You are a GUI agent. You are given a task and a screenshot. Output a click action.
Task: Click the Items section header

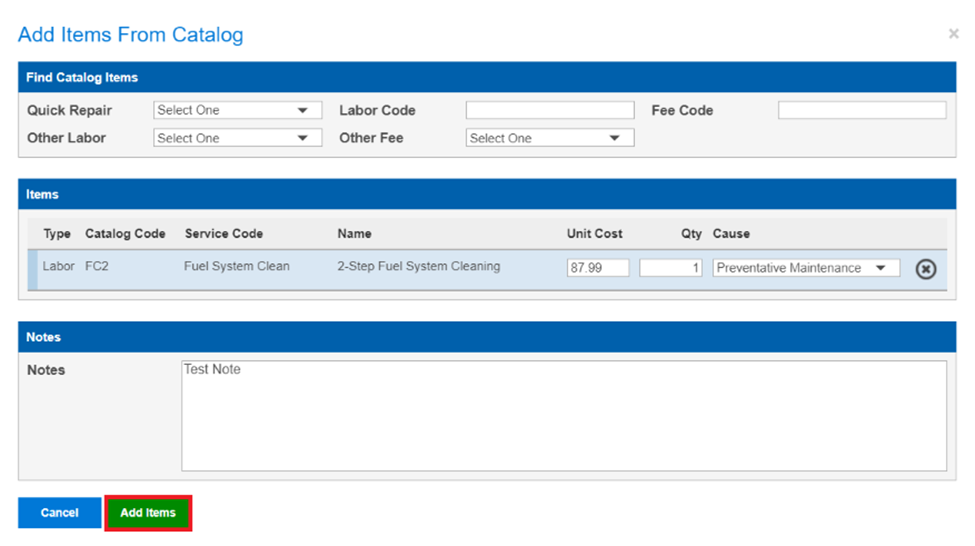click(487, 194)
